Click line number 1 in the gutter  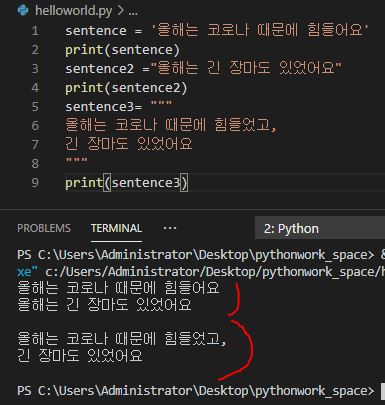tap(35, 31)
